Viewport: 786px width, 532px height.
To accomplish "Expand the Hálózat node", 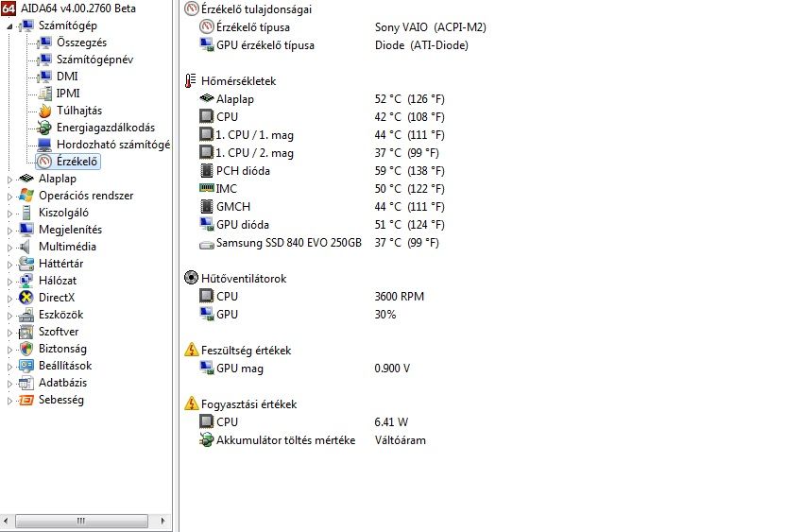I will [9, 282].
